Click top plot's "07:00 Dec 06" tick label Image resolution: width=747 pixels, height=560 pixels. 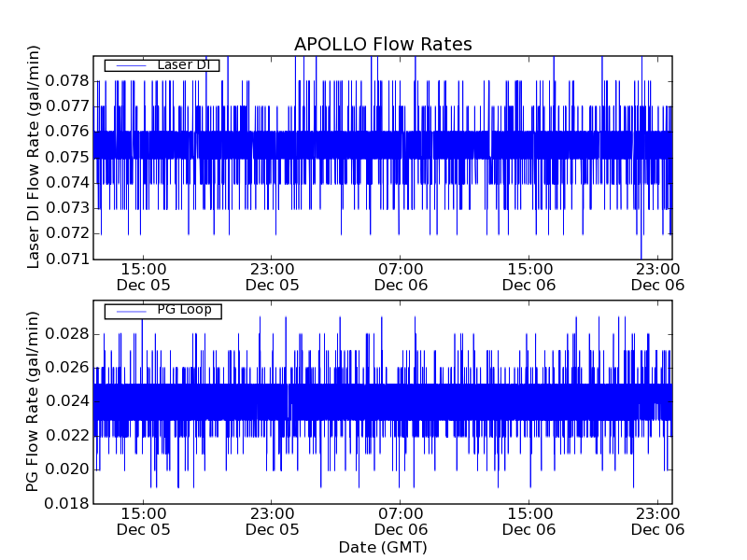[x=400, y=276]
